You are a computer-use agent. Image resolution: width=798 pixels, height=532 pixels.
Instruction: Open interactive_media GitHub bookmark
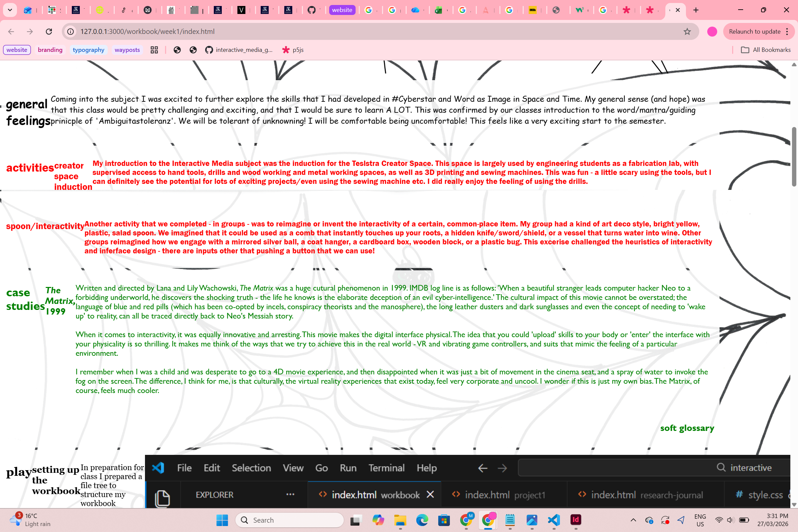pos(239,50)
